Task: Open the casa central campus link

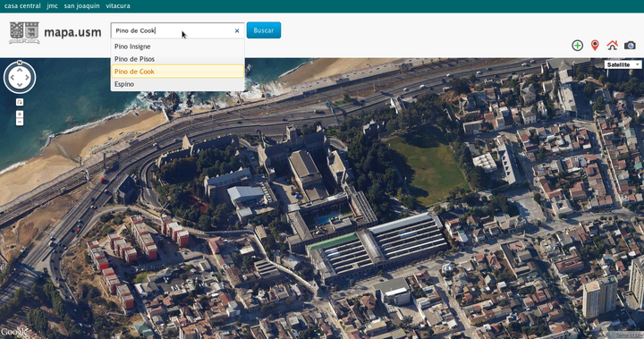Action: tap(22, 5)
